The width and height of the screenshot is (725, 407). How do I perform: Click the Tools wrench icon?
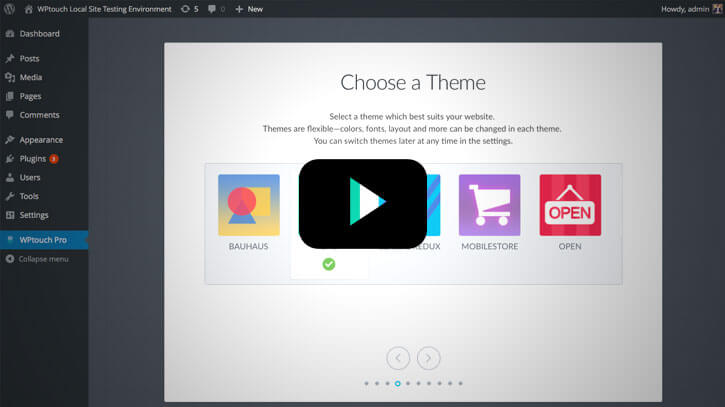pyautogui.click(x=10, y=196)
